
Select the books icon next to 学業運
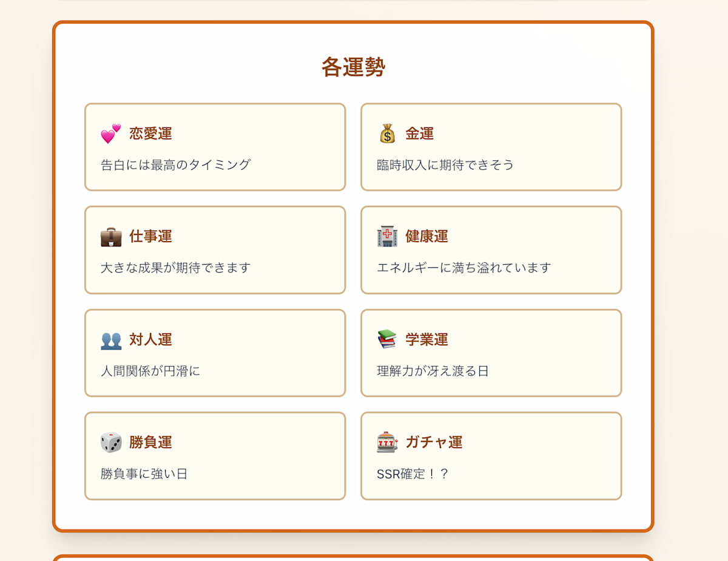387,339
